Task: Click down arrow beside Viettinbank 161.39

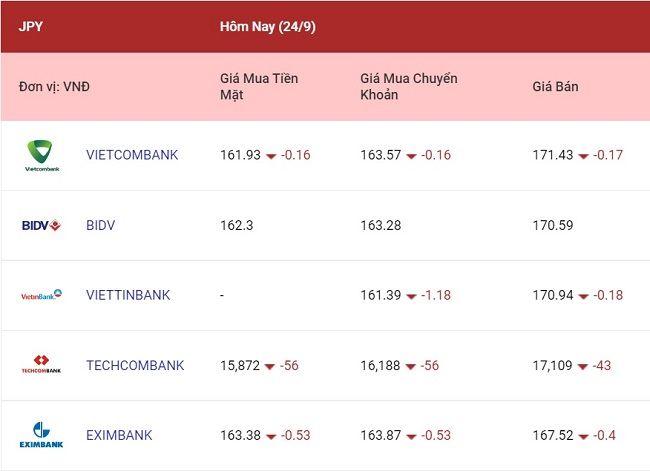Action: 411,296
